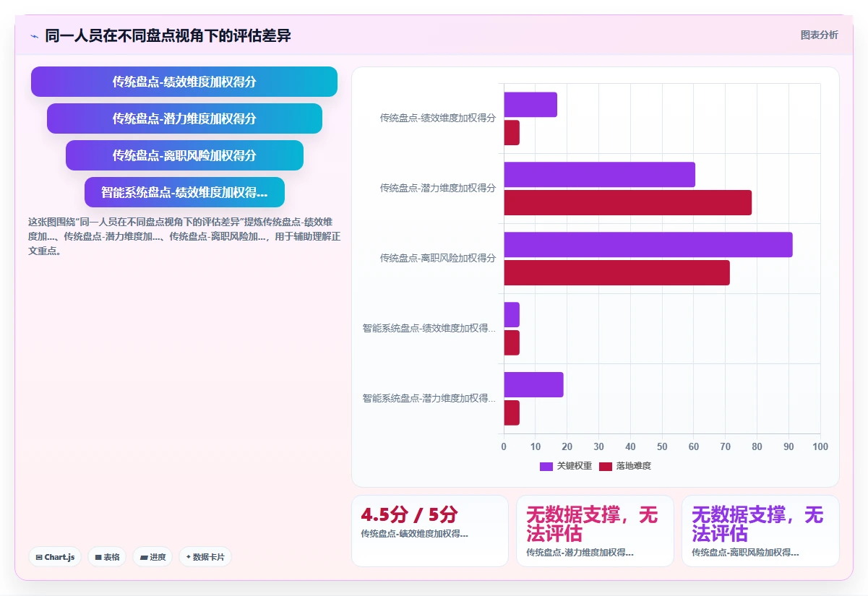The image size is (868, 596).
Task: Select the 传统盘点-离职风险加权得分 gradient pill
Action: (x=184, y=155)
